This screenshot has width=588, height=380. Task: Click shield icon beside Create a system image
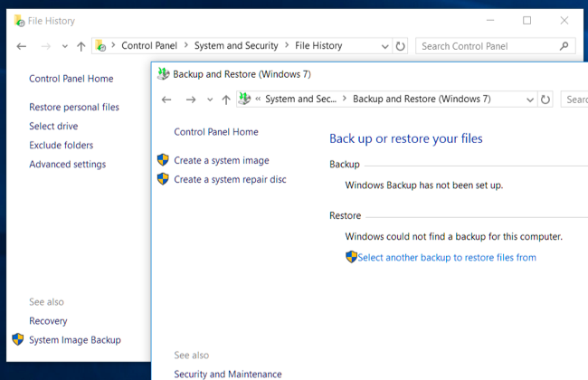coord(163,159)
